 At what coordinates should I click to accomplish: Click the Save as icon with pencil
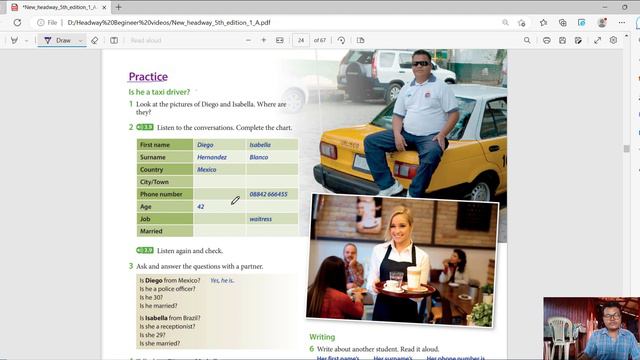click(x=578, y=40)
